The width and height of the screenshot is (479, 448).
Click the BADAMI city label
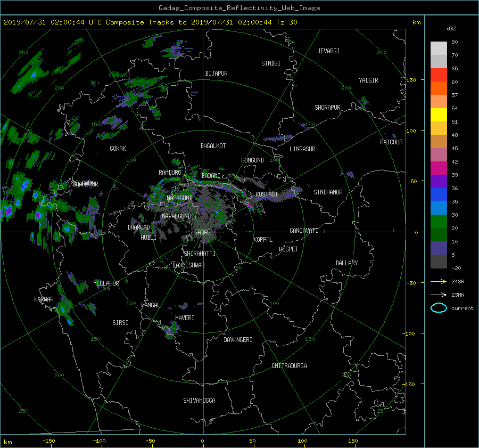(211, 176)
